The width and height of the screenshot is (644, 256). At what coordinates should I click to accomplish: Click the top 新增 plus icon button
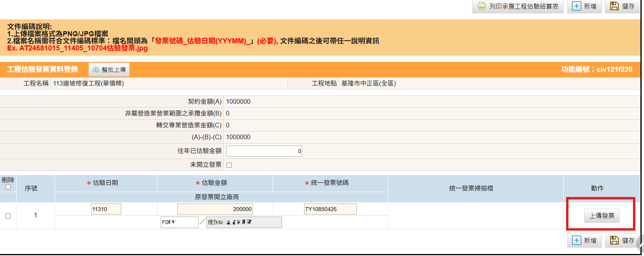(584, 6)
